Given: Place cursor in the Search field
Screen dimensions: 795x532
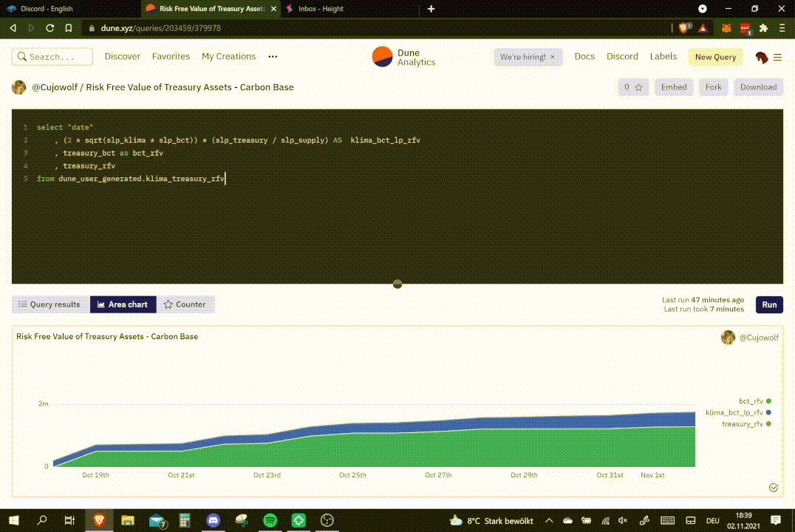Looking at the screenshot, I should (52, 56).
